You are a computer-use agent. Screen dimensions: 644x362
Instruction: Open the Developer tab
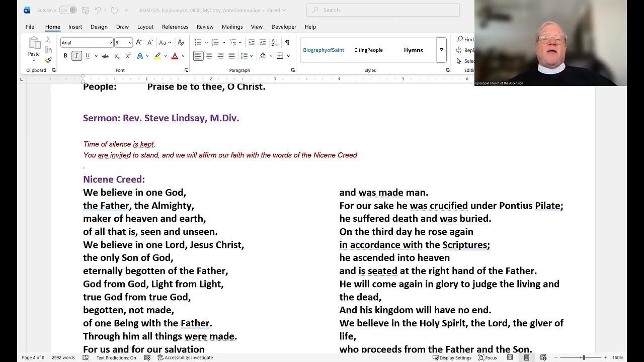pos(284,27)
